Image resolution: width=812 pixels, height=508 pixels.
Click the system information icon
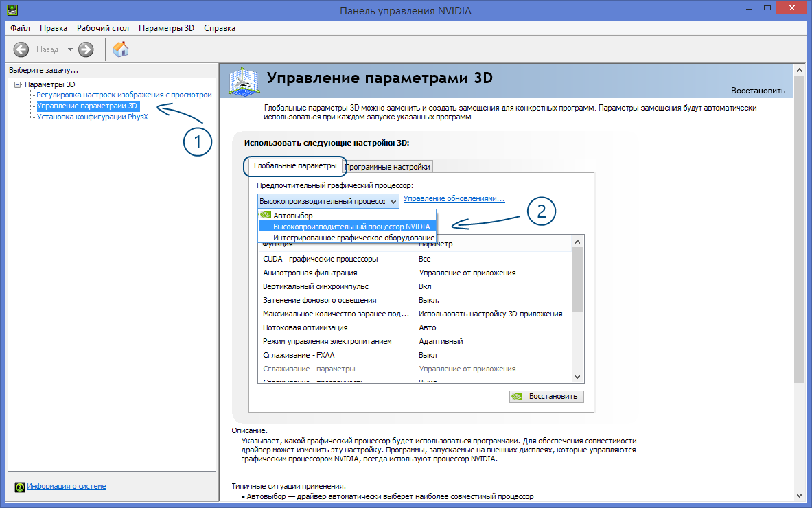click(x=20, y=487)
